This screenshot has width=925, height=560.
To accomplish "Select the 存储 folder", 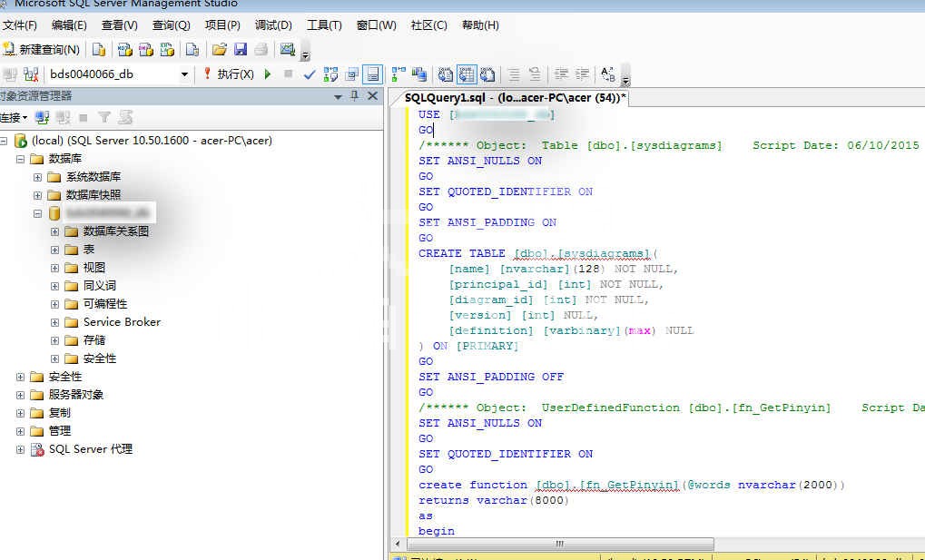I will coord(93,340).
